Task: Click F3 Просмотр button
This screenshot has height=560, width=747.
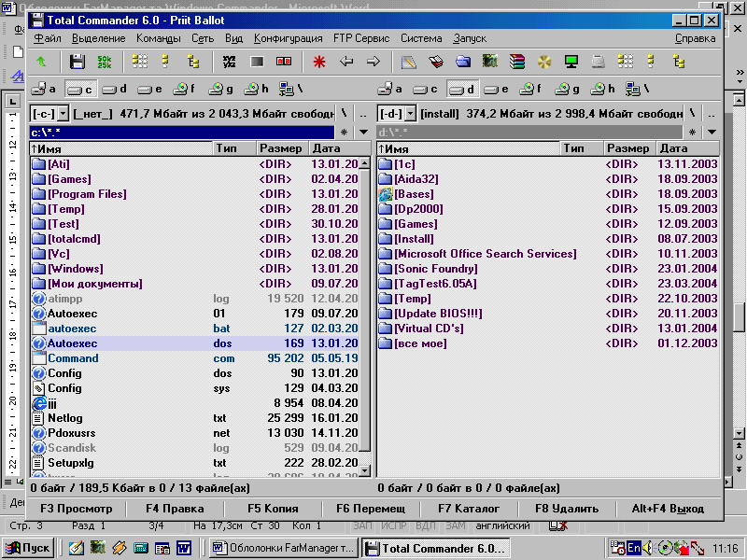Action: (x=77, y=509)
